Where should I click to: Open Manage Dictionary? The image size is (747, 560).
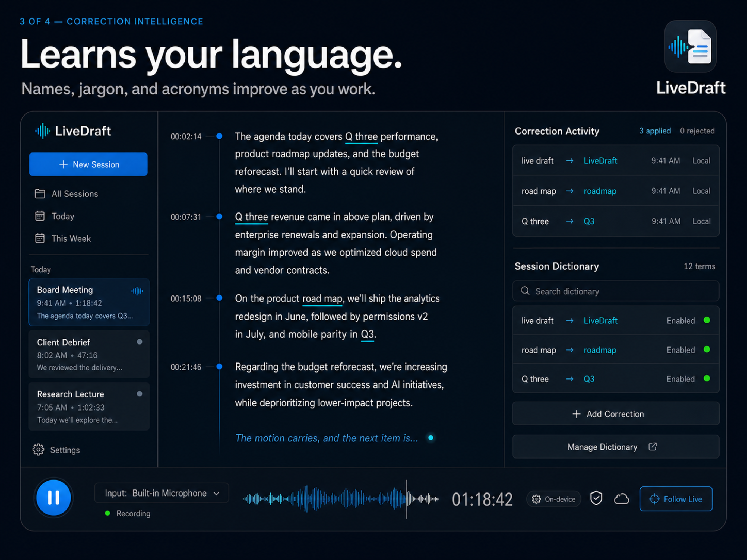tap(616, 447)
